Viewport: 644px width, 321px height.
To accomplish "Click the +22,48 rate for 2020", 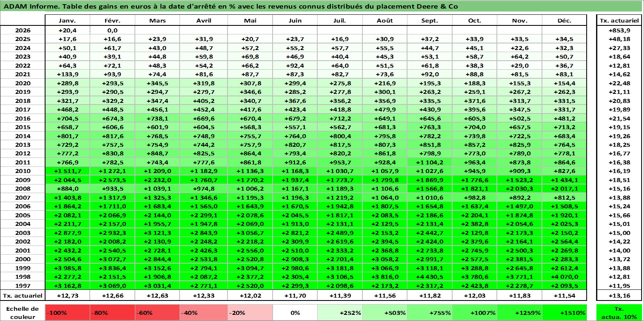I will [619, 83].
